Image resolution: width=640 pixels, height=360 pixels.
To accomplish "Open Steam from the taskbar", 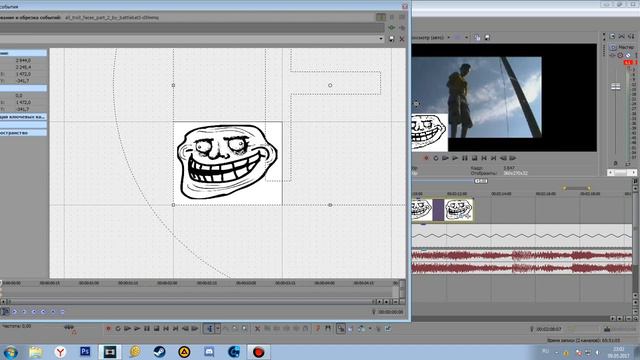I will click(x=160, y=351).
